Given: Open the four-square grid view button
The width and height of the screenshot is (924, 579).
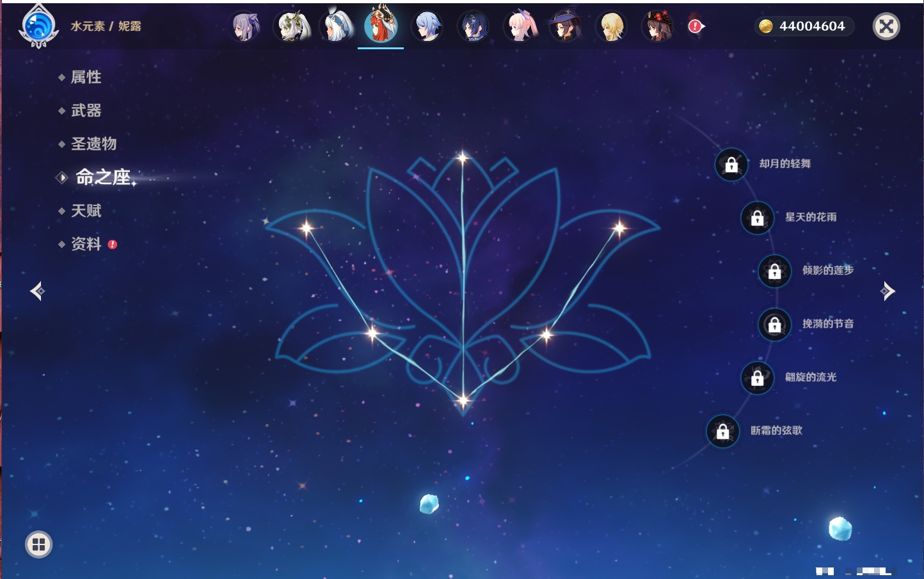Looking at the screenshot, I should [38, 544].
